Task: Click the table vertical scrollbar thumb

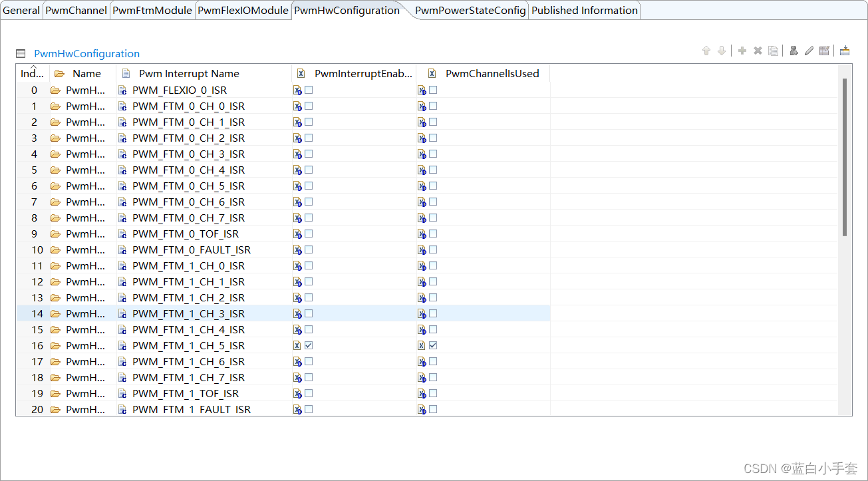Action: pos(845,157)
